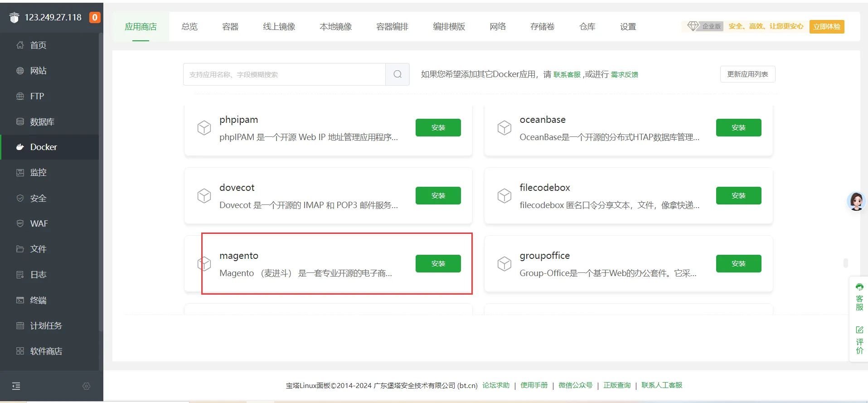
Task: Click the 需求反馈 link
Action: 625,75
